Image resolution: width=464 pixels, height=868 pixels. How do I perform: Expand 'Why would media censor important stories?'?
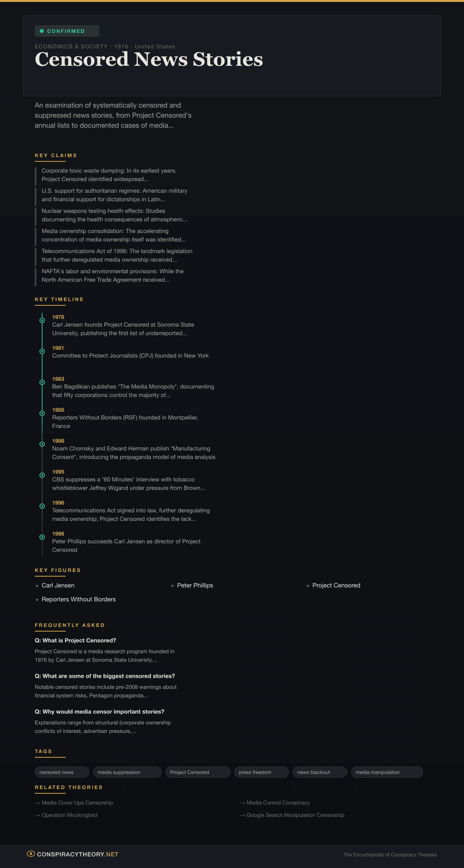[99, 712]
